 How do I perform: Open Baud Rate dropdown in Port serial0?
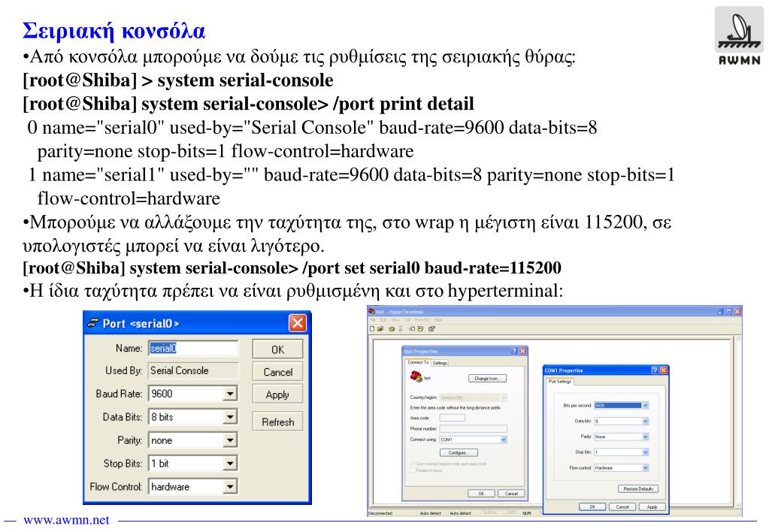(229, 394)
